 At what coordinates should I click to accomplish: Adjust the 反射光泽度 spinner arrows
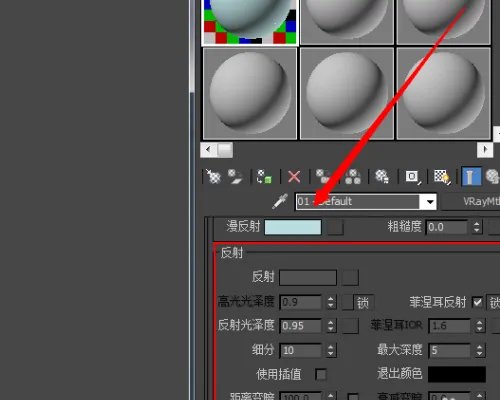(331, 326)
